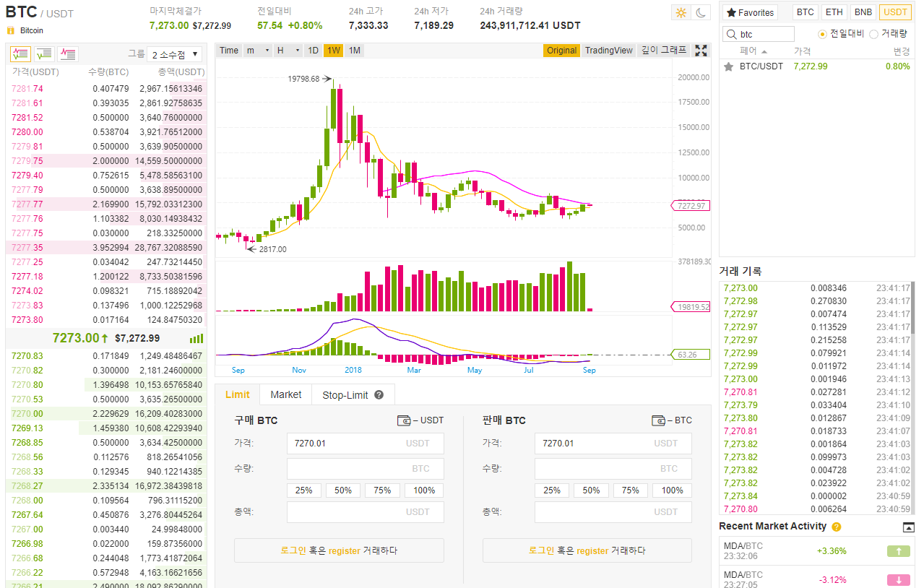Show sell-orders-only order book view
Viewport: 924px width, 588px height.
[x=68, y=54]
